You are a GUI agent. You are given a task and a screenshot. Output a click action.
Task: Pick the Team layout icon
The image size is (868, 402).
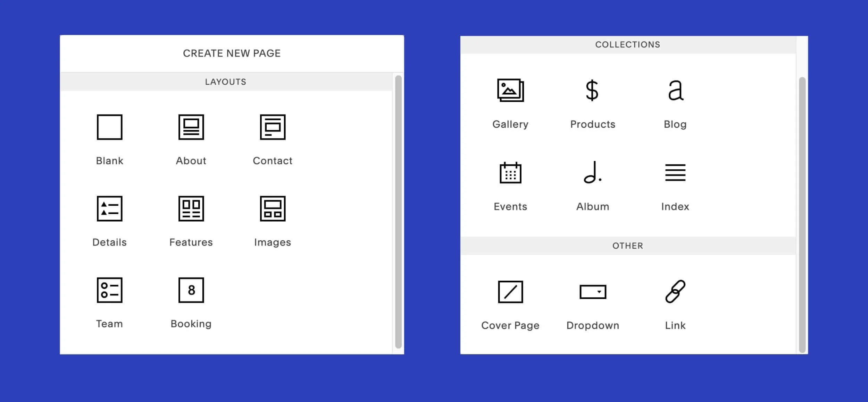(109, 290)
